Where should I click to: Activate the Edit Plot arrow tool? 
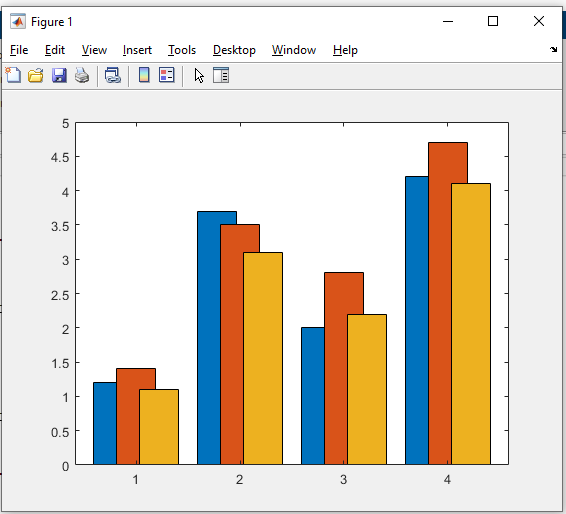pyautogui.click(x=199, y=76)
